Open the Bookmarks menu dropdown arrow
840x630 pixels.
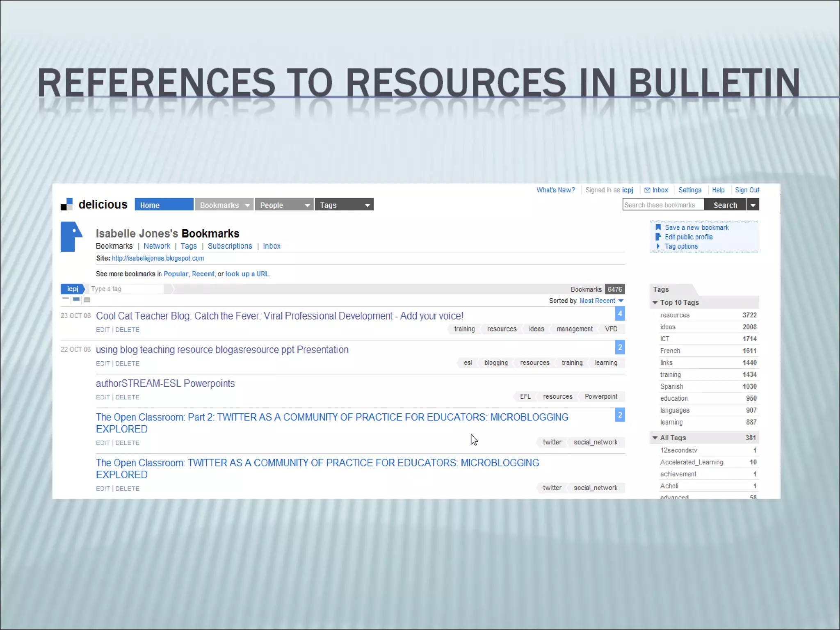pos(247,205)
